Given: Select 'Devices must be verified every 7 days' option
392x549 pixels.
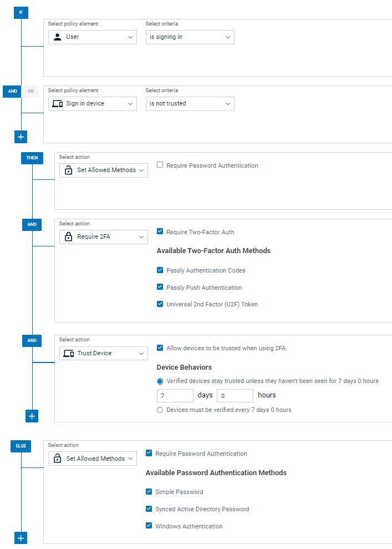Looking at the screenshot, I should tap(160, 410).
